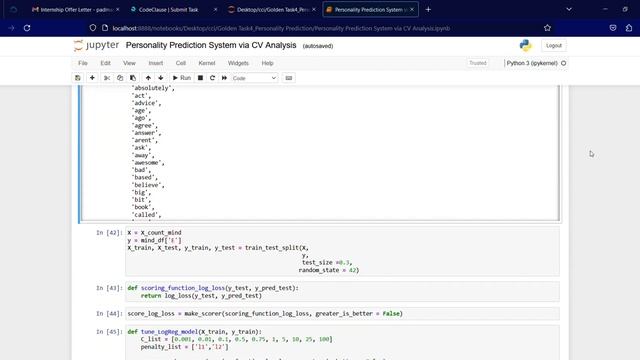List all tabs dropdown arrow

pos(569,9)
